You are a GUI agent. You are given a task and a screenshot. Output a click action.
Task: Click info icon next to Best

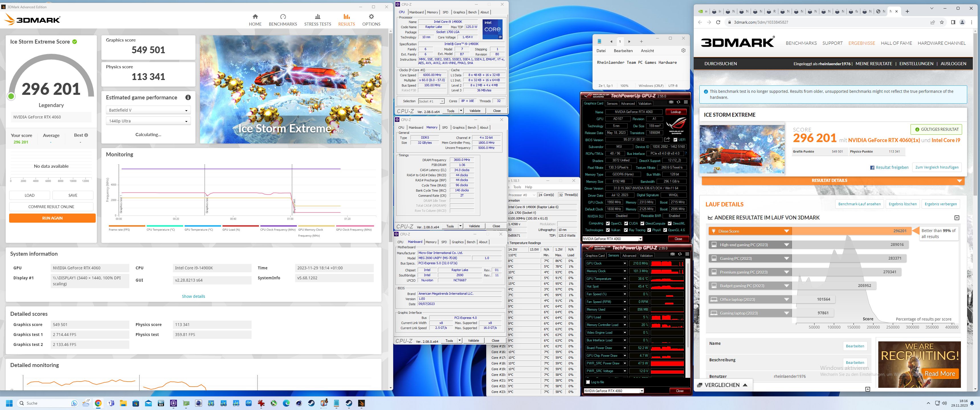[x=86, y=135]
